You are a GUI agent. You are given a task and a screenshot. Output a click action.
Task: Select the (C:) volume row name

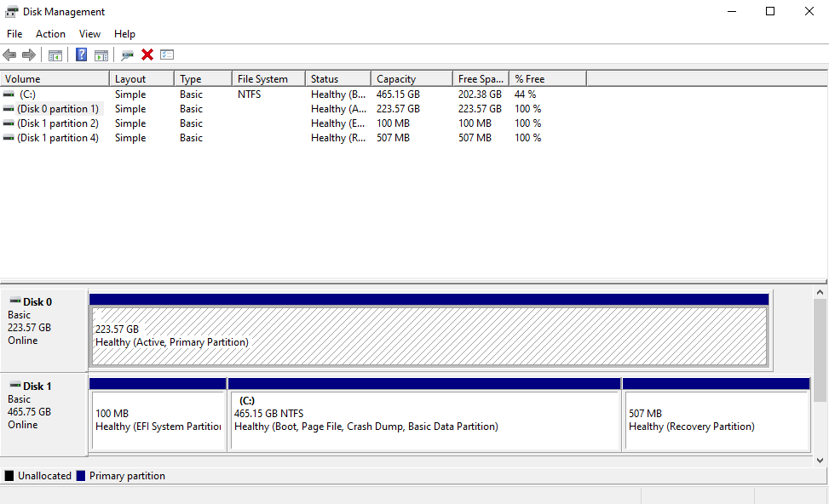tap(27, 94)
